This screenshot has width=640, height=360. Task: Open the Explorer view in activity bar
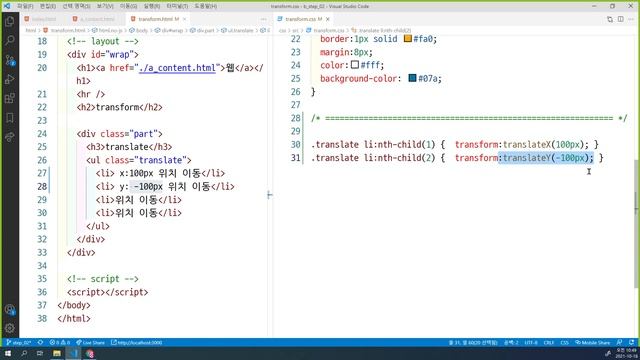pos(10,22)
